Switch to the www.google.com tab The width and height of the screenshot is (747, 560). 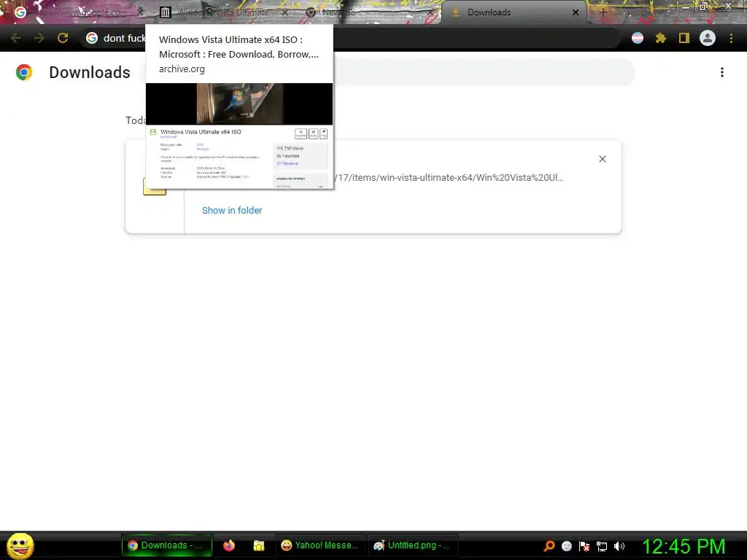(x=76, y=12)
